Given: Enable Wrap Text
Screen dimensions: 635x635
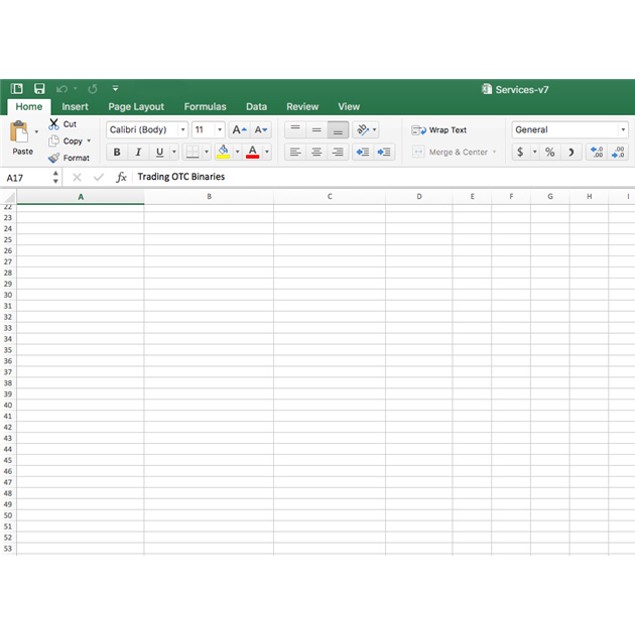Looking at the screenshot, I should 439,130.
